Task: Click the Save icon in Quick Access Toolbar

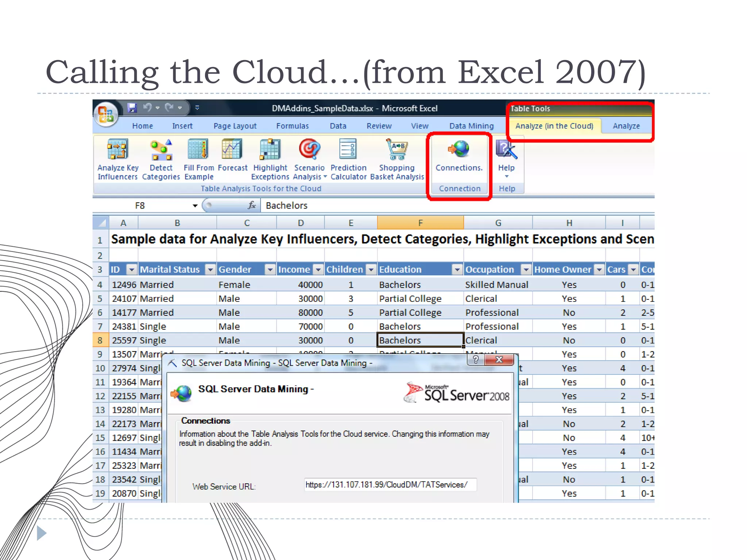Action: pyautogui.click(x=132, y=108)
